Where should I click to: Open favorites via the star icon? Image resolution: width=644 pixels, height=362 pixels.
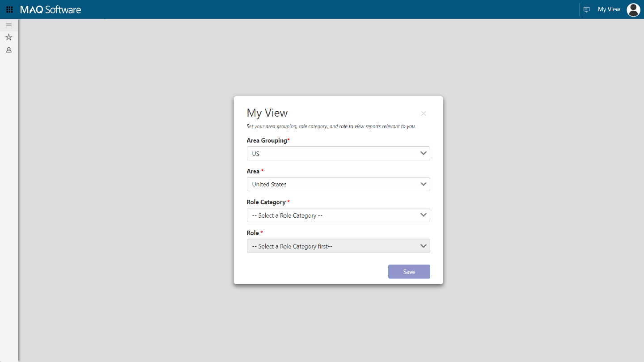(x=8, y=37)
